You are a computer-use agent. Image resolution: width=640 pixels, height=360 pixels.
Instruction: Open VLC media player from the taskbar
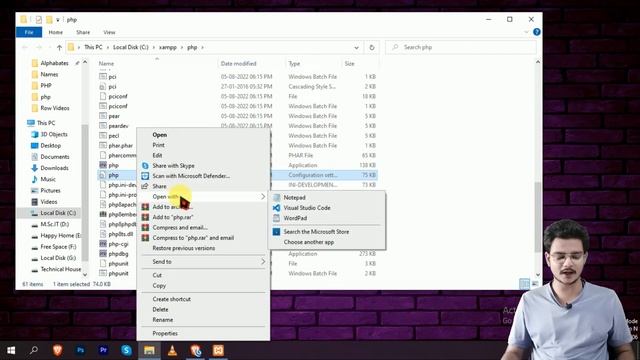click(172, 350)
